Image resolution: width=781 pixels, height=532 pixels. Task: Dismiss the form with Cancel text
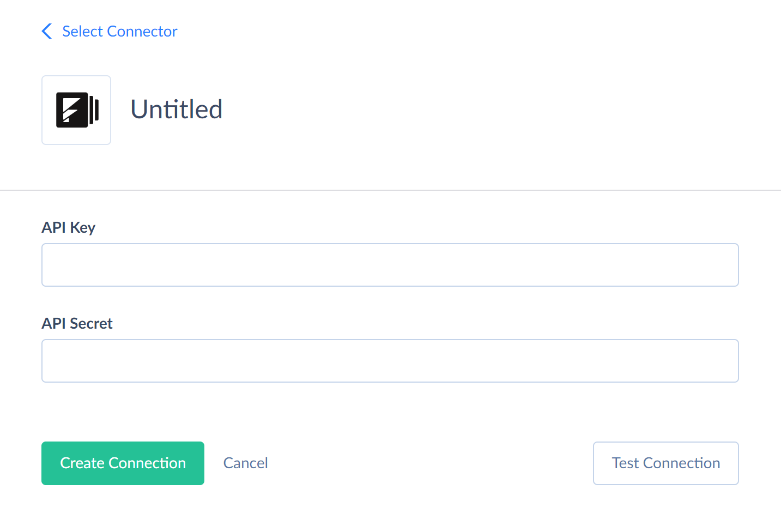click(246, 463)
